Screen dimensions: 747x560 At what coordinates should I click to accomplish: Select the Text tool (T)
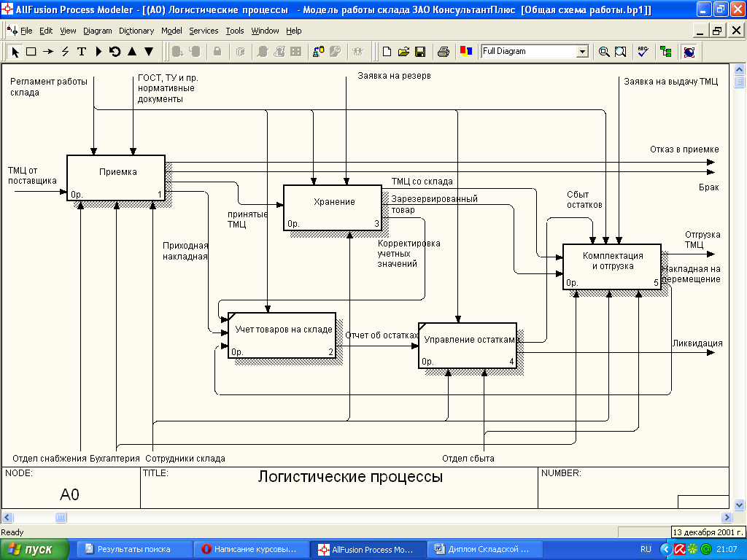tap(82, 52)
